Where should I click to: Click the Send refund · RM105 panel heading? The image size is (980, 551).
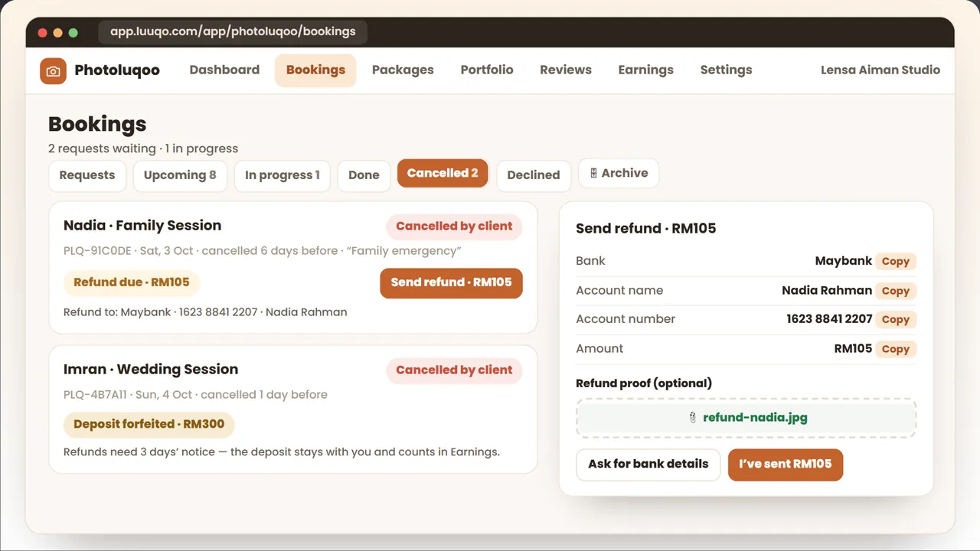pos(646,229)
